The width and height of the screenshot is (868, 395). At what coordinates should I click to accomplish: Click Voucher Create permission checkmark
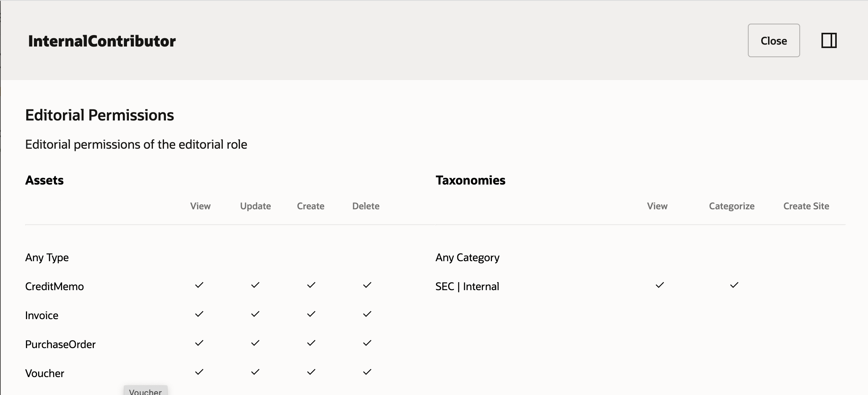[311, 372]
